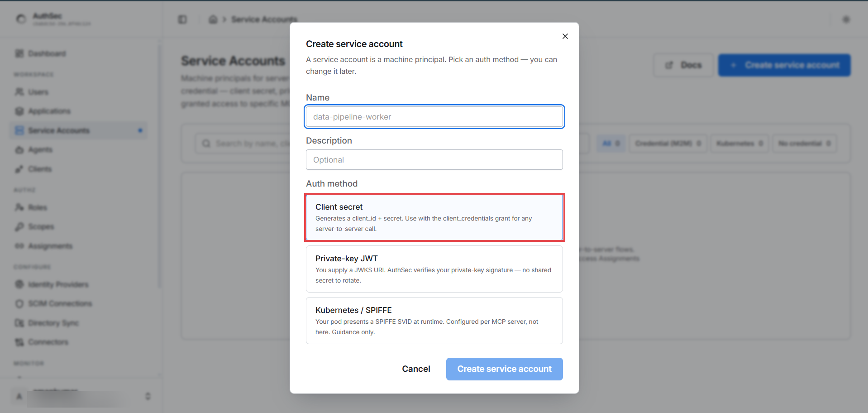
Task: Select the No credential filter tab
Action: [x=804, y=144]
